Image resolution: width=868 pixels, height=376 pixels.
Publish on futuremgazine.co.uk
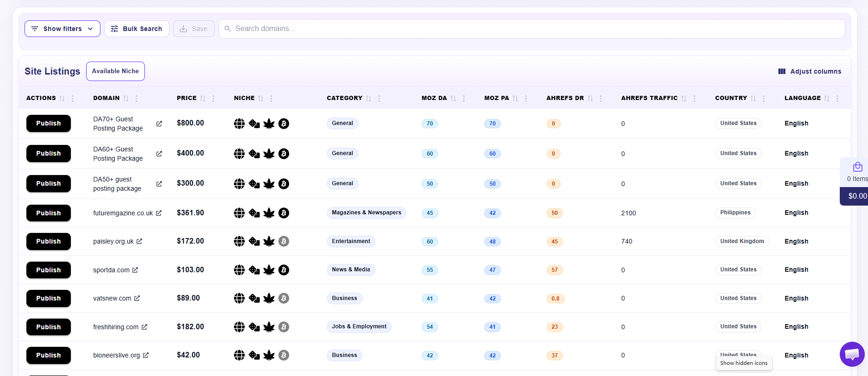[x=49, y=213]
